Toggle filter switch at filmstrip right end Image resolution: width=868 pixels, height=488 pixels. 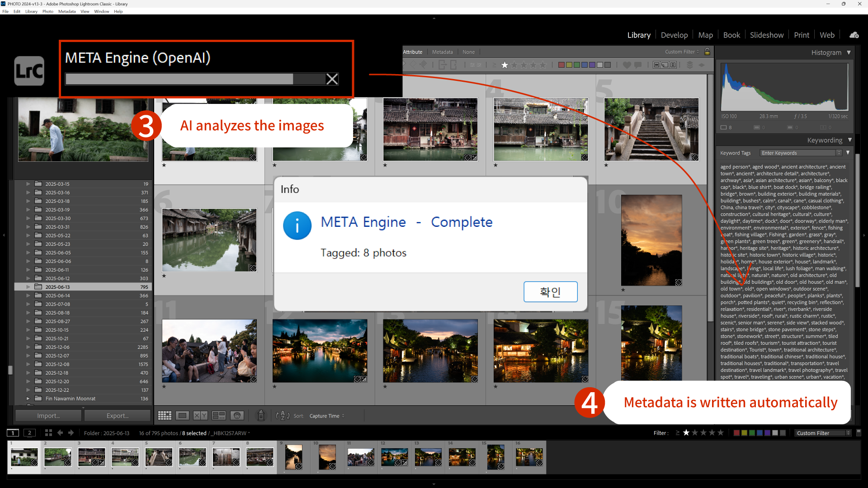859,432
